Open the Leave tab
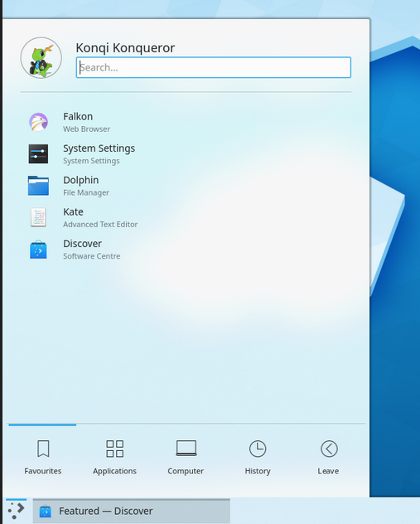The height and width of the screenshot is (524, 420). pos(329,457)
